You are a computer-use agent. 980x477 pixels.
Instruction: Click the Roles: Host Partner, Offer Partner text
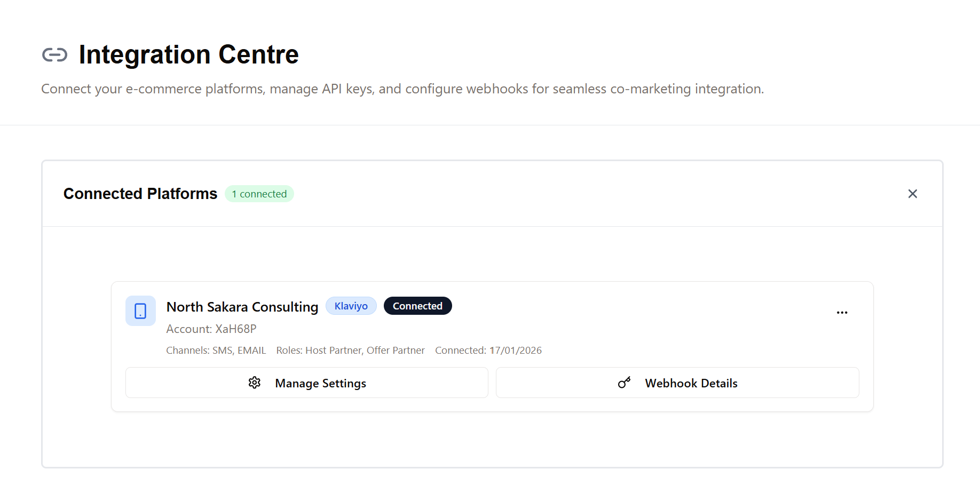[x=350, y=350]
